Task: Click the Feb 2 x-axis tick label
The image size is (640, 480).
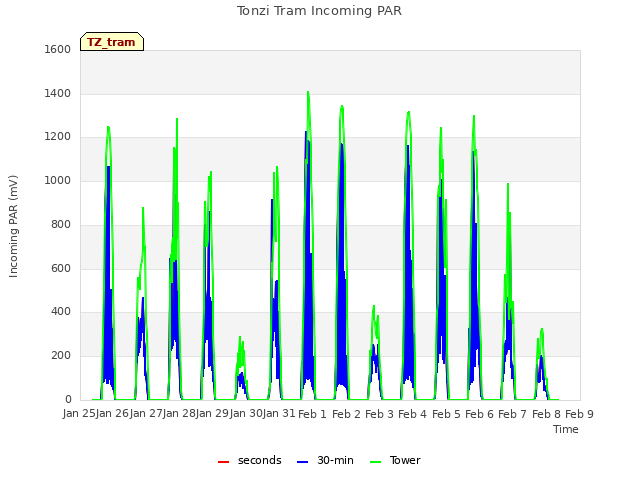Action: point(346,414)
